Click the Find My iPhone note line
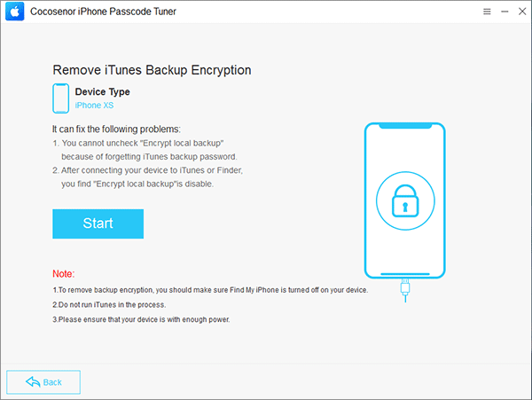This screenshot has height=400, width=532. pos(210,290)
